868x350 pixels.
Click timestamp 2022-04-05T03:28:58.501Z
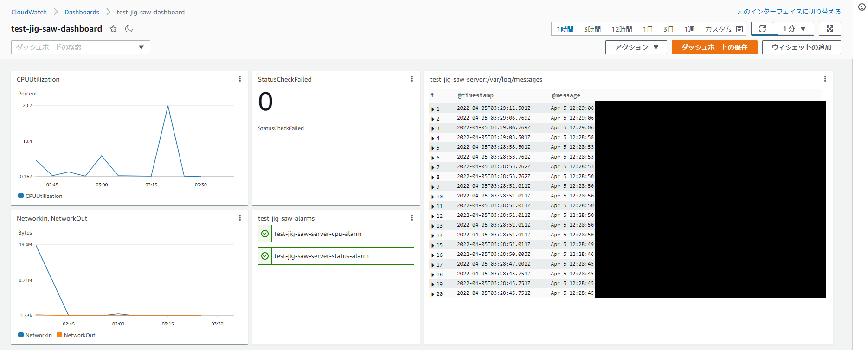(x=494, y=147)
